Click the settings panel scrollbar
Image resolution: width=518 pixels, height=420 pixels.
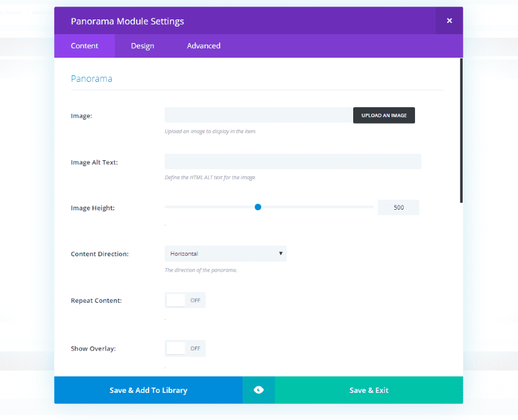461,130
